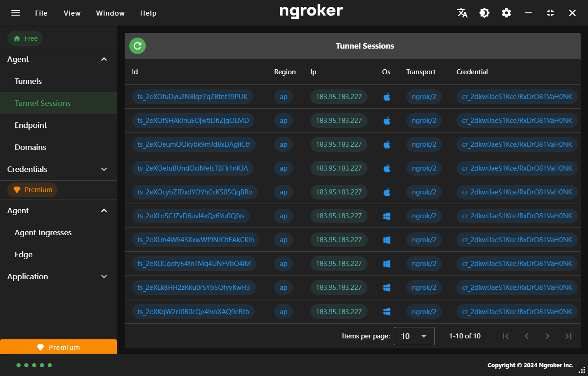Click Copyright 2024 Ngroker Inc. text

[530, 365]
